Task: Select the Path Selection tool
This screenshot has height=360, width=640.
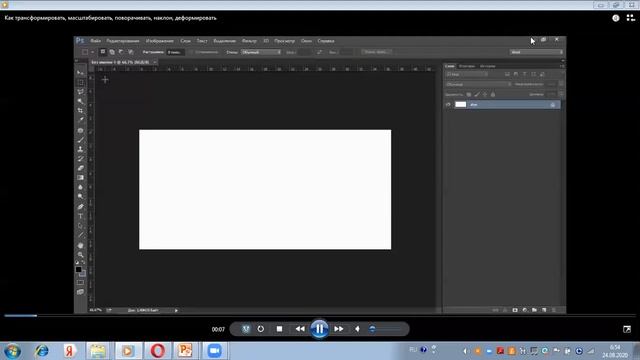Action: click(x=80, y=226)
